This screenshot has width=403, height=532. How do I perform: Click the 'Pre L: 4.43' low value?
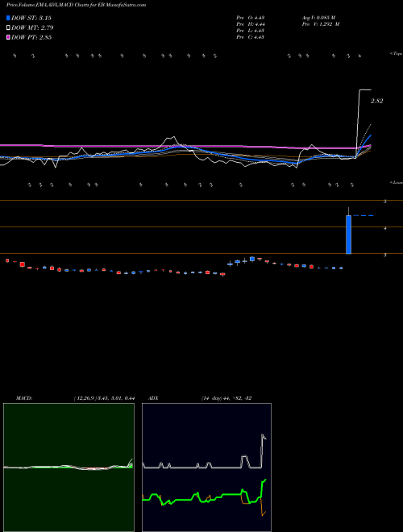[x=251, y=31]
